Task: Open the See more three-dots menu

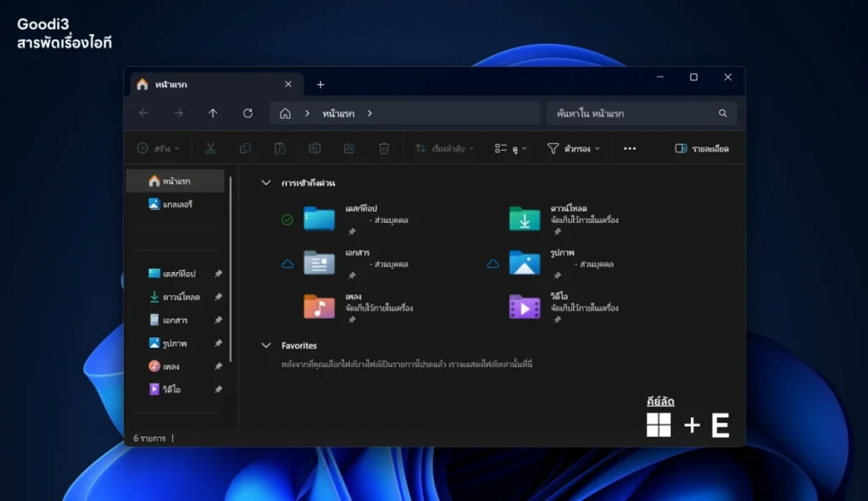Action: pyautogui.click(x=630, y=148)
